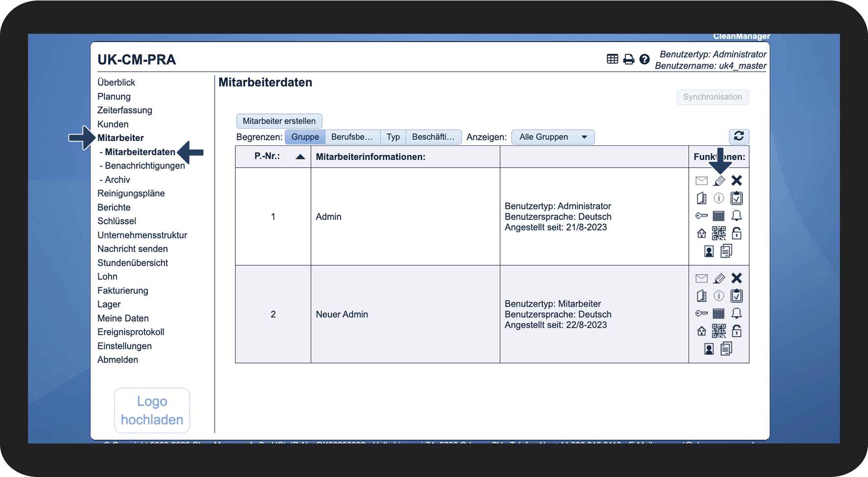The height and width of the screenshot is (477, 868).
Task: Open notification bell for Neuer Admin
Action: (736, 313)
